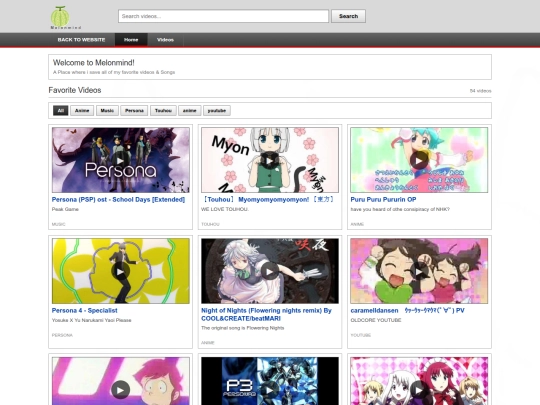Open Puru Puru Pururin OP link

383,199
